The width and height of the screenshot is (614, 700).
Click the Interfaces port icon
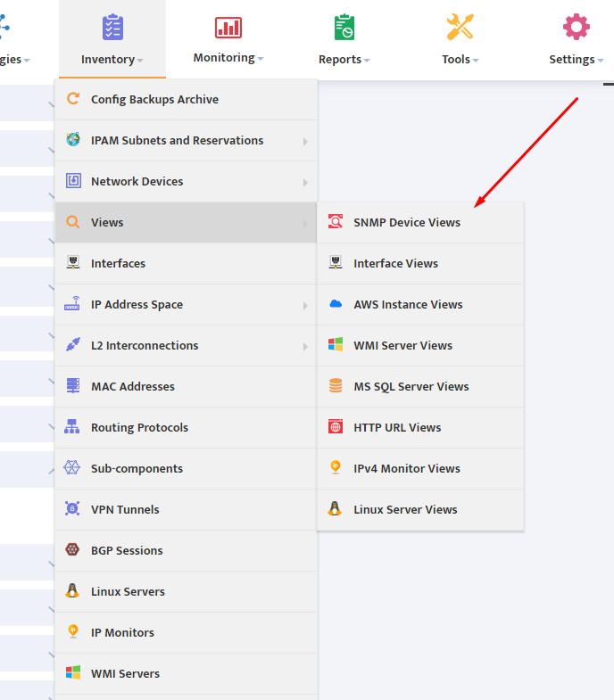pyautogui.click(x=73, y=262)
